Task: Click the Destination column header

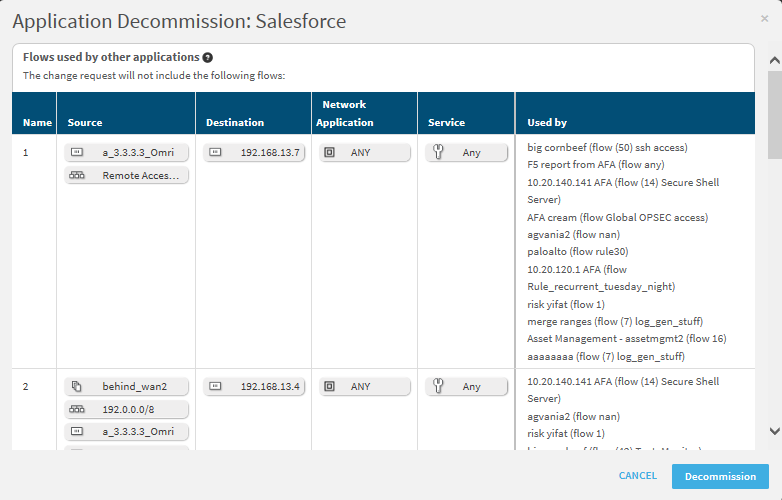Action: coord(235,123)
